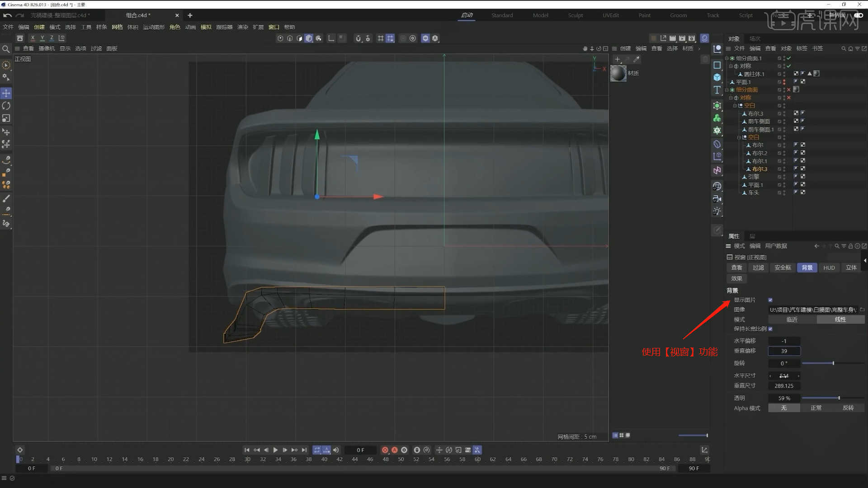Switch to the 过滤 tab in attributes
Image resolution: width=868 pixels, height=488 pixels.
(x=758, y=267)
